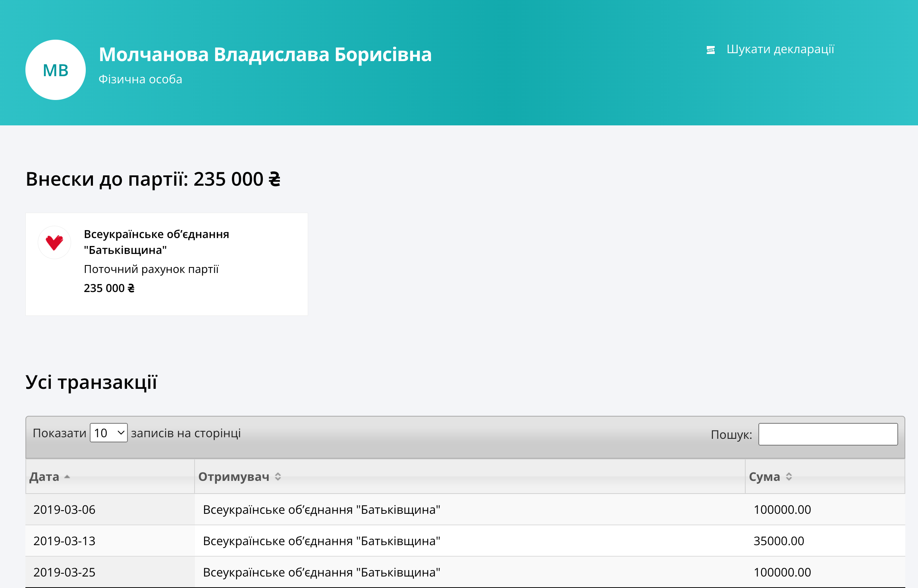Select the 2019-03-13 date cell

pos(110,541)
